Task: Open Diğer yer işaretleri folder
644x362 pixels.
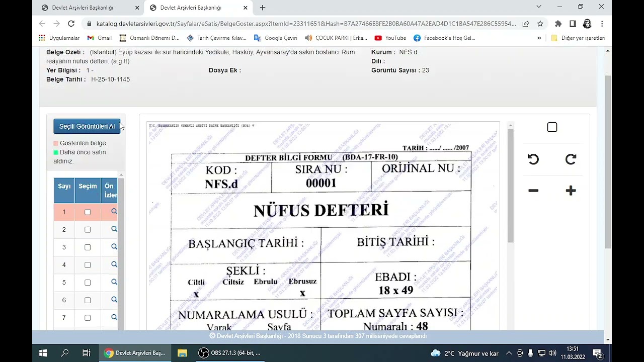Action: [578, 38]
